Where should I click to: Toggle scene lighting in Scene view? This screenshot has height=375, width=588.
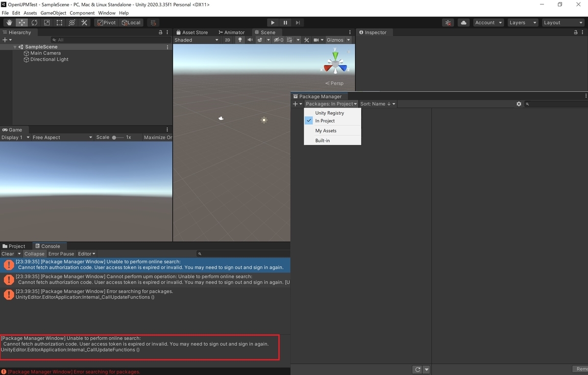(240, 40)
